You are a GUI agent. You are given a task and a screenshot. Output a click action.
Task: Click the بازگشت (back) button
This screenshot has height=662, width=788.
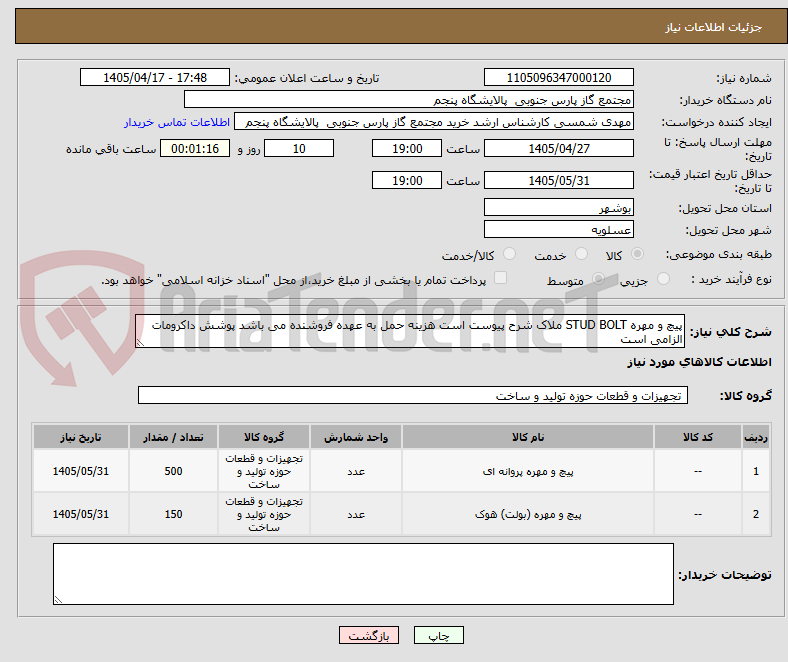point(369,635)
